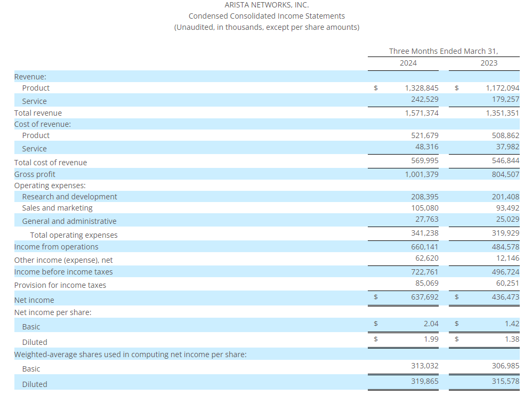The width and height of the screenshot is (532, 395).
Task: Click the 'Cost of revenue:' label
Action: 43,124
